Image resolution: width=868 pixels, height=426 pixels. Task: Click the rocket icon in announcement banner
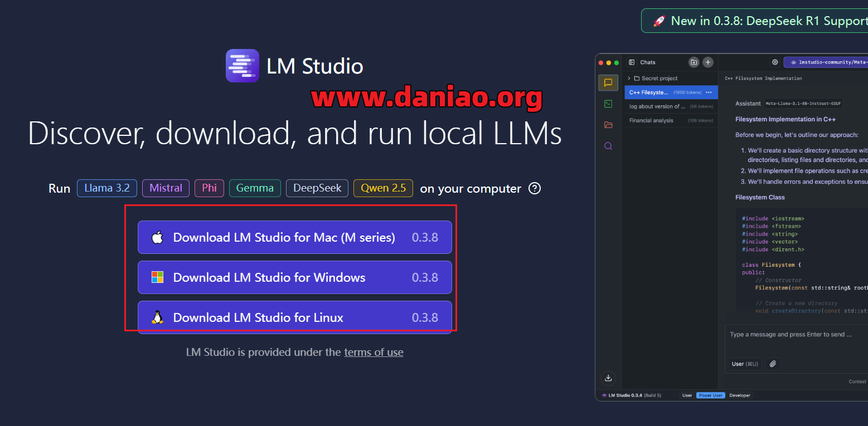(660, 21)
